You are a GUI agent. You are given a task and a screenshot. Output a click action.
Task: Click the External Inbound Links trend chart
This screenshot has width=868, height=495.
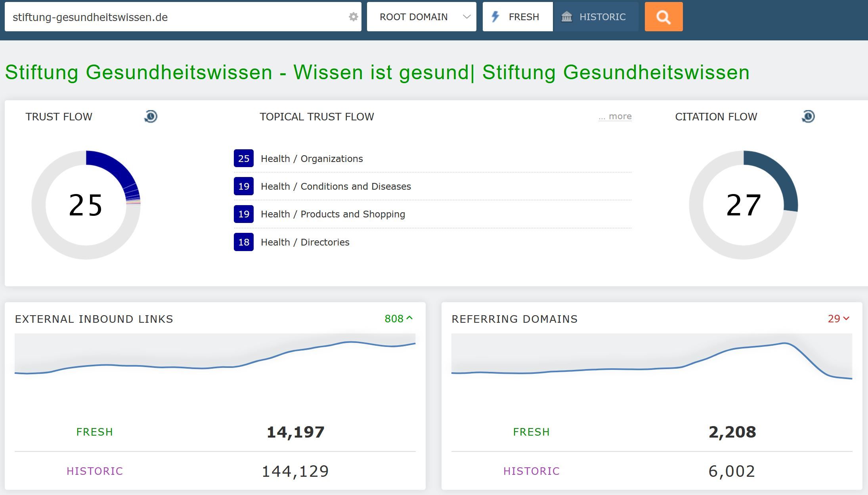[x=215, y=356]
